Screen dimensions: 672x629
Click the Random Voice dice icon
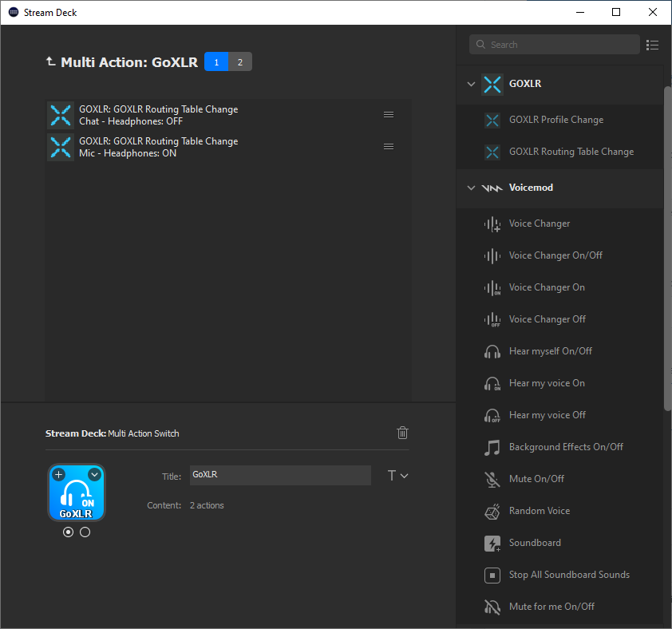[x=492, y=511]
